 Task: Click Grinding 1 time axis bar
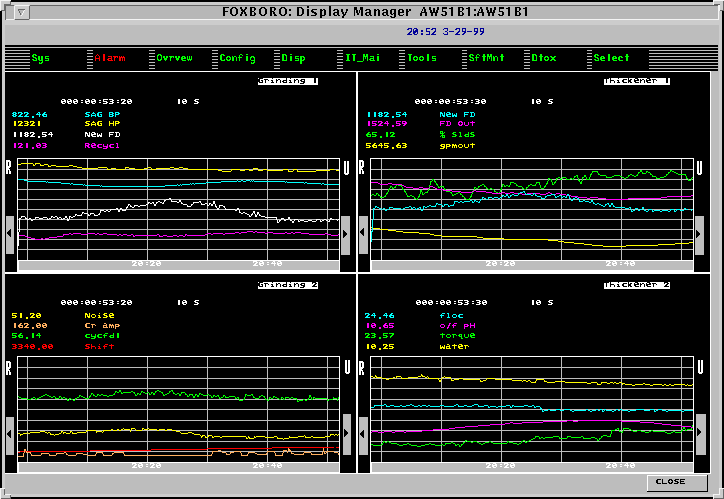tap(179, 265)
